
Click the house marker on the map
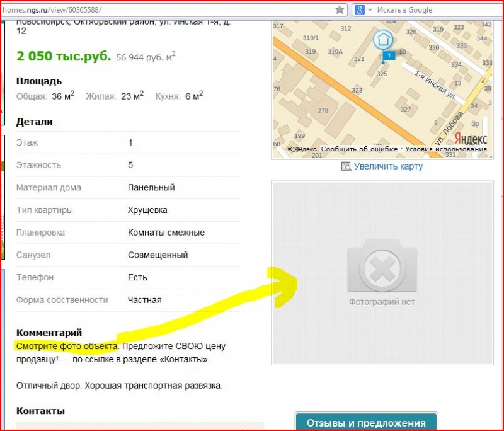coord(383,40)
